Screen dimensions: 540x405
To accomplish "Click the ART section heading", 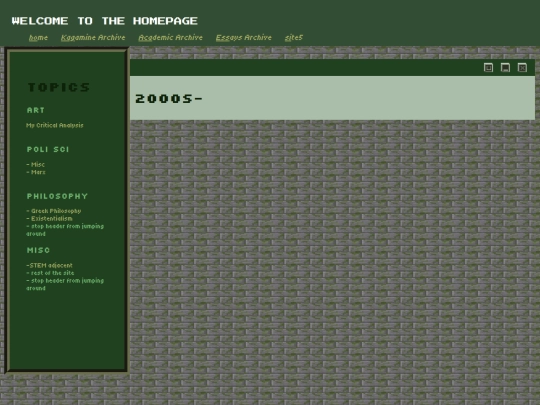I will point(36,110).
